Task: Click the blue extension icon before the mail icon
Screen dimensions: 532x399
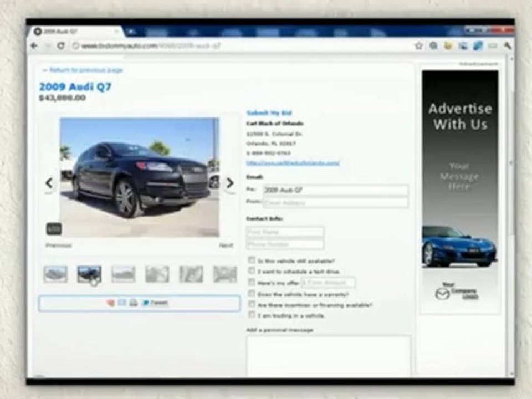Action: [478, 45]
